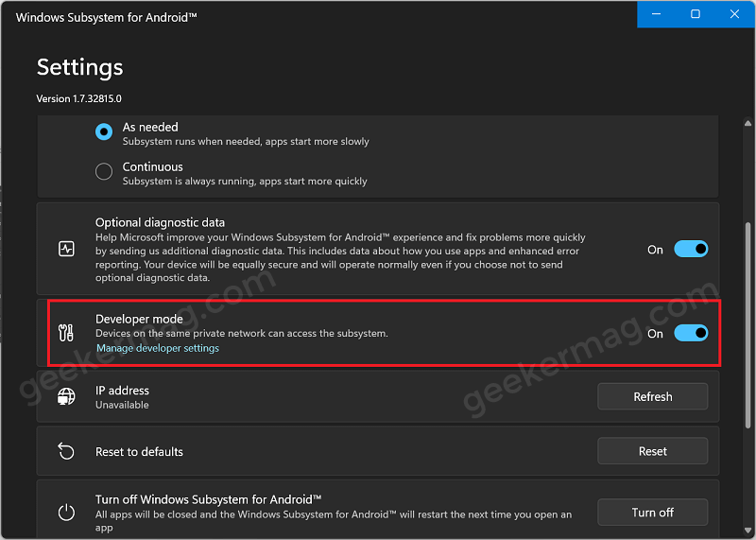Click the Optional diagnostic data title
This screenshot has width=756, height=540.
point(160,222)
